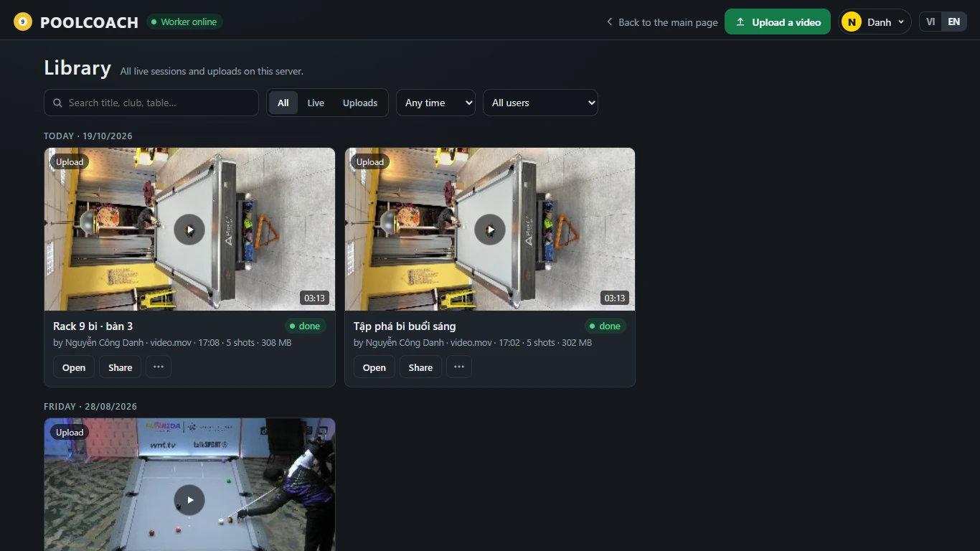Click the 03:13 duration on Rack 9 bi · bàn 3
The image size is (980, 551).
point(314,298)
